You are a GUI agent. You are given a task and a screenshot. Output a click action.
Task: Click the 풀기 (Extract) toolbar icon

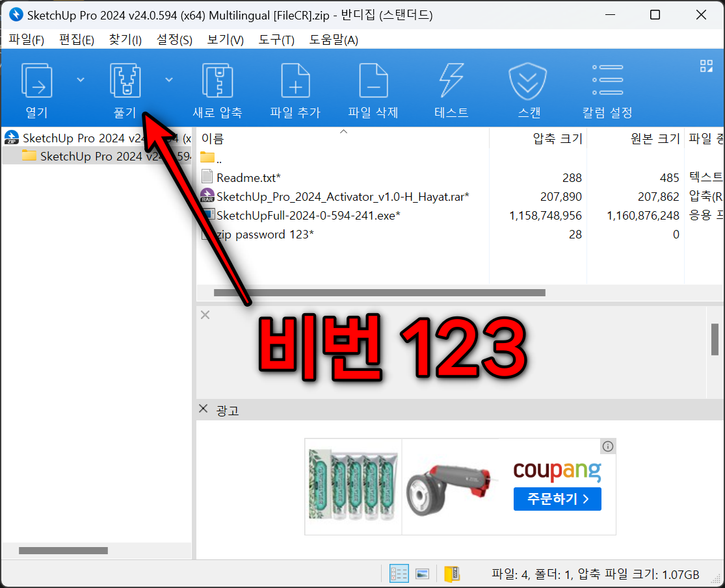click(x=125, y=81)
